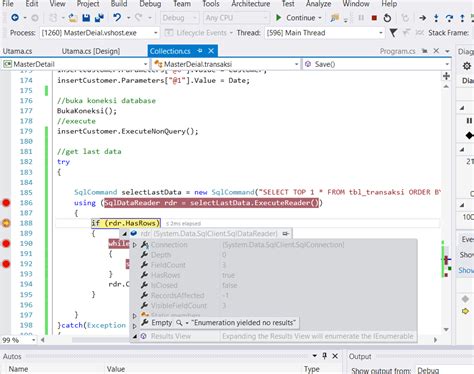474x374 pixels.
Task: Click the editor horizontal scrollbar
Action: coord(239,340)
